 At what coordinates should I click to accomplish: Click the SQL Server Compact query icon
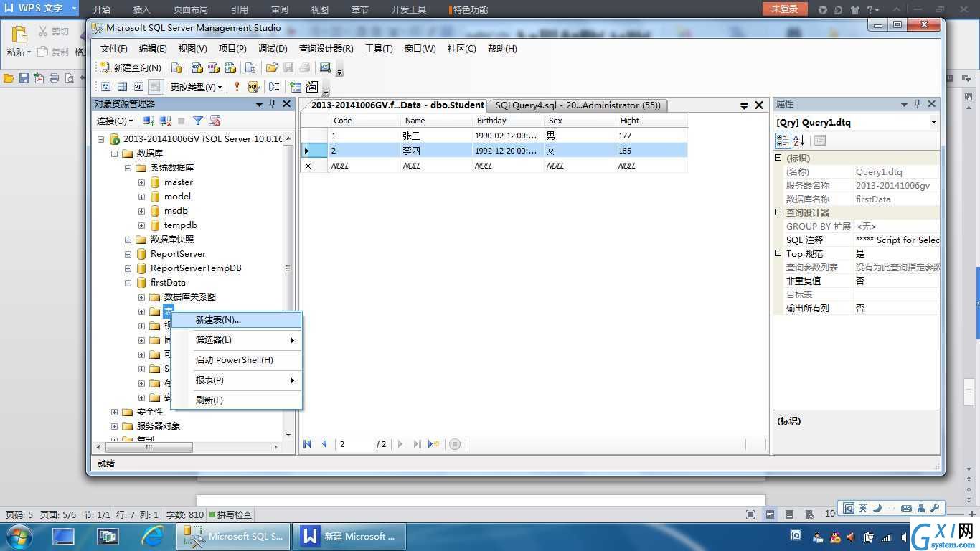(x=250, y=67)
